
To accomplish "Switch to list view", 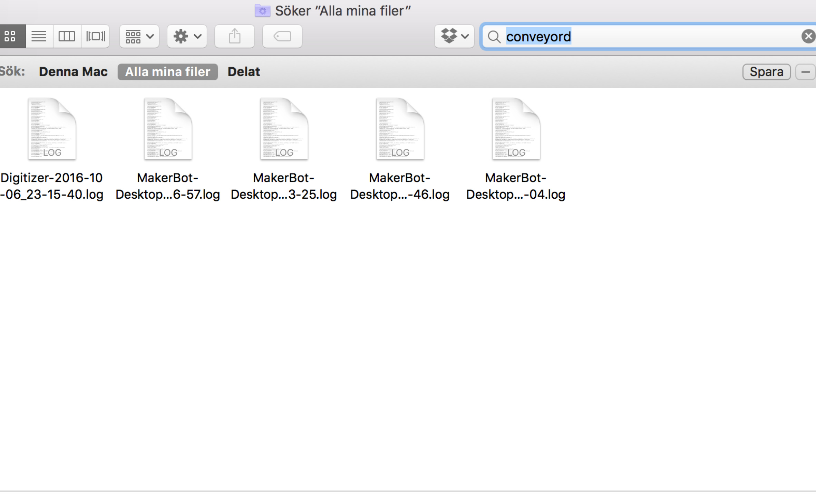I will point(39,36).
